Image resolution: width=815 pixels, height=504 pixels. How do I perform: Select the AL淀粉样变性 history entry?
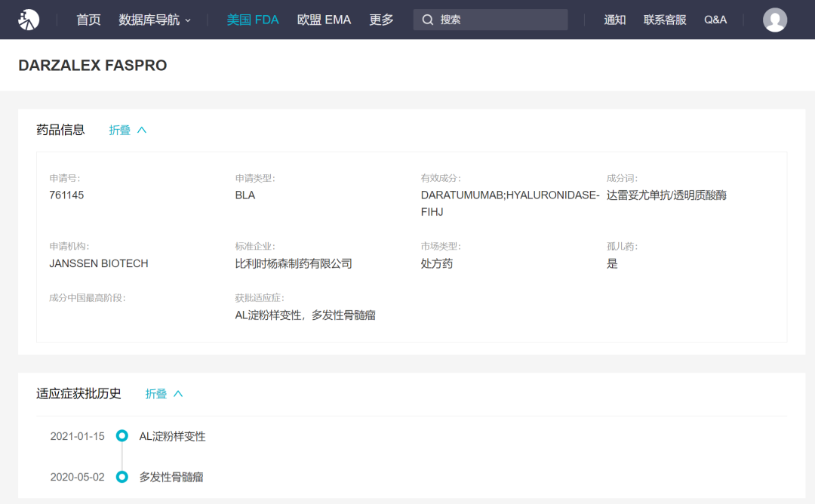(172, 436)
